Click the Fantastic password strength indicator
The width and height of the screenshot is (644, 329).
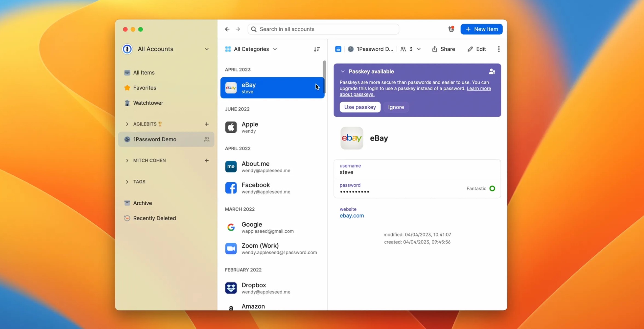pos(481,188)
